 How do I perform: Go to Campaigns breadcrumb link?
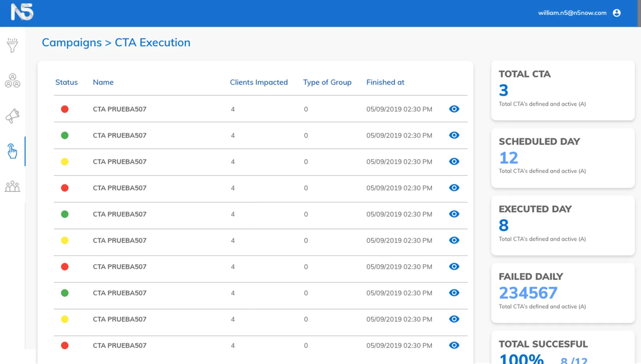click(72, 42)
